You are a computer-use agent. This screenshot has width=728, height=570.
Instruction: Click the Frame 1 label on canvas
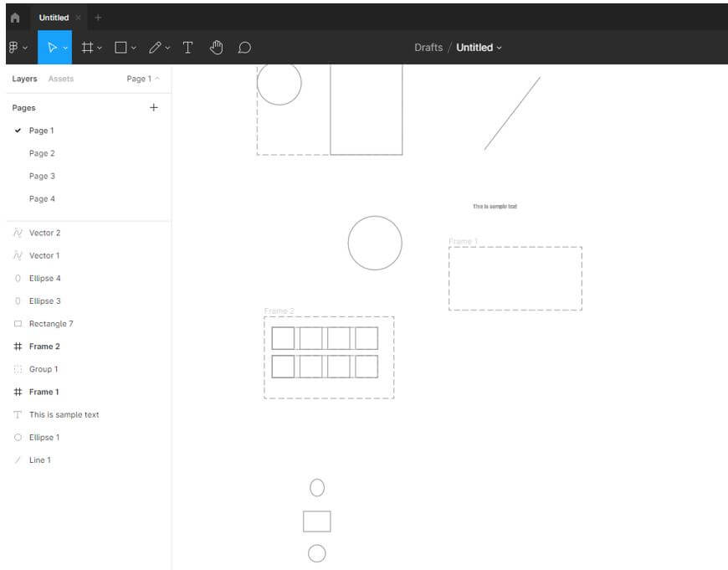tap(463, 241)
